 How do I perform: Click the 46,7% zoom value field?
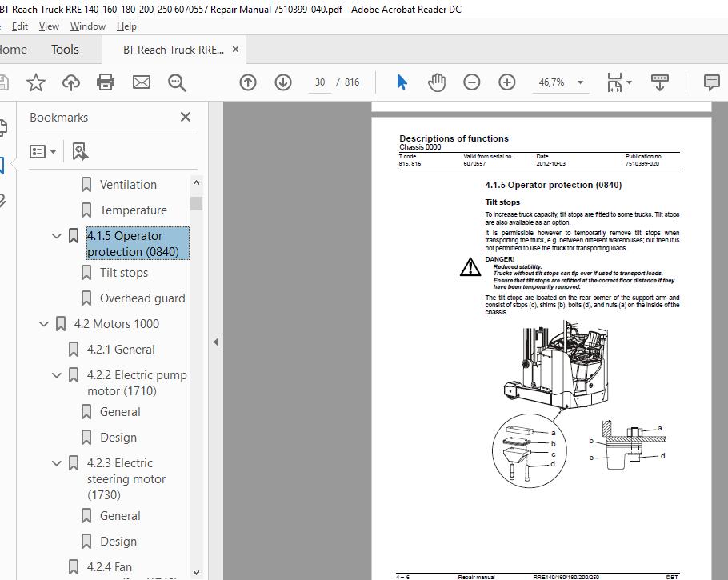click(551, 82)
